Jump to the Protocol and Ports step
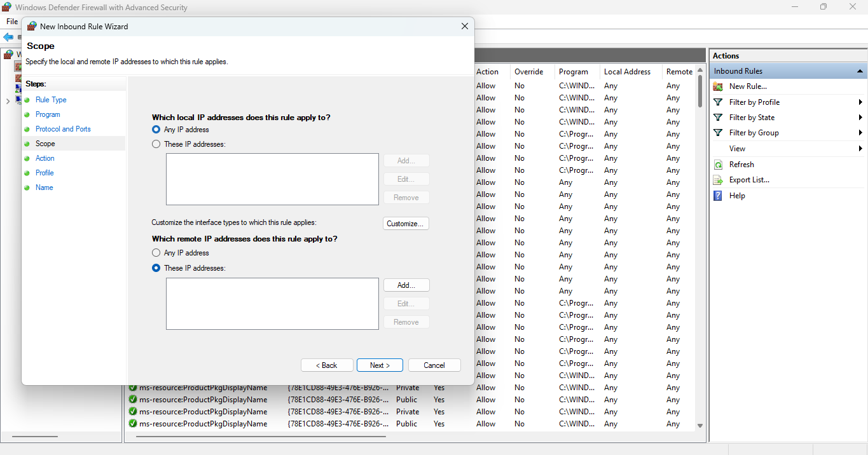 [x=63, y=129]
